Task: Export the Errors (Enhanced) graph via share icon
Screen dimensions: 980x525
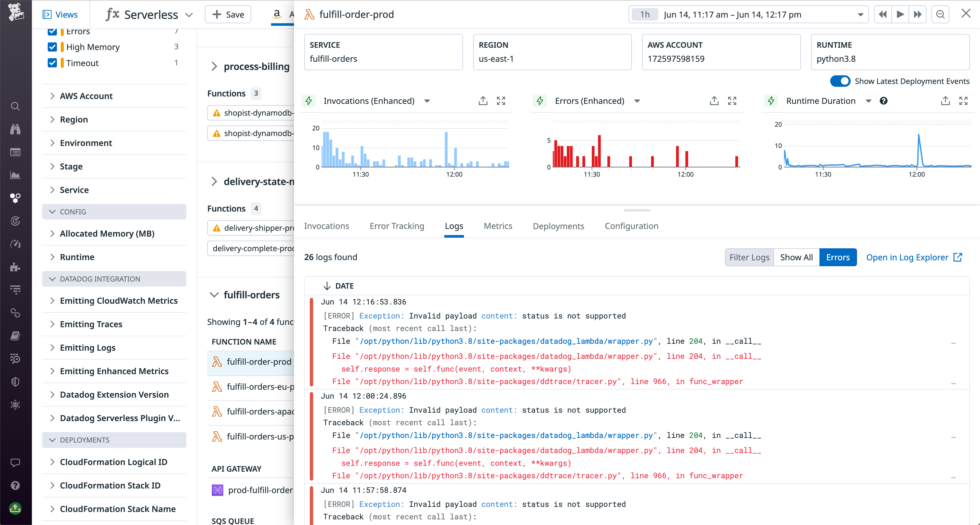Action: [714, 101]
